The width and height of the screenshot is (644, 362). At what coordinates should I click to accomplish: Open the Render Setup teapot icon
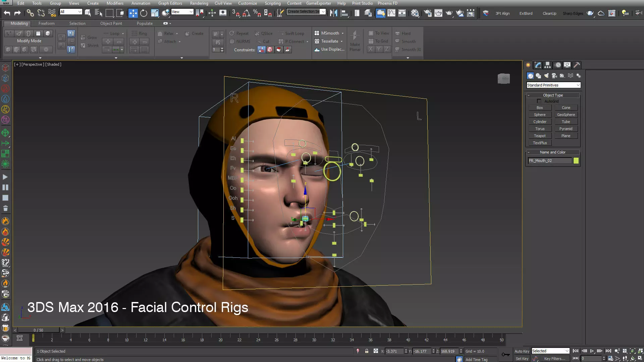[x=428, y=13]
